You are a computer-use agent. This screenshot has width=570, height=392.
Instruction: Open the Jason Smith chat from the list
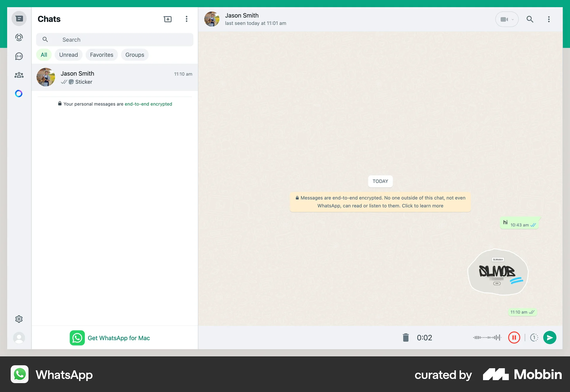point(115,77)
